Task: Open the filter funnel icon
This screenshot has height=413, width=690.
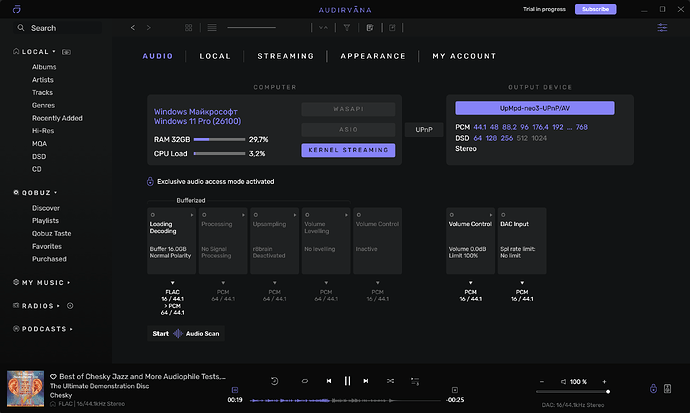Action: coord(347,28)
